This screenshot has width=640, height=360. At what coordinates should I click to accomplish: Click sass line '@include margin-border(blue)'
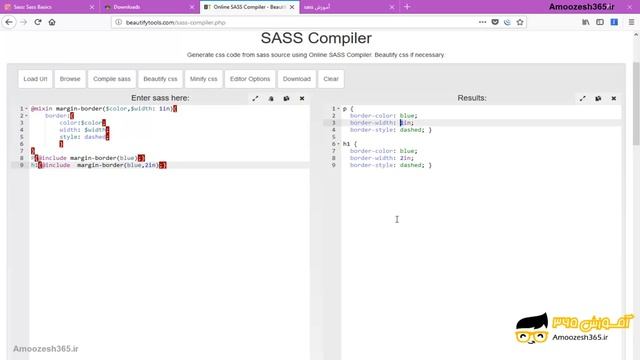[88, 158]
